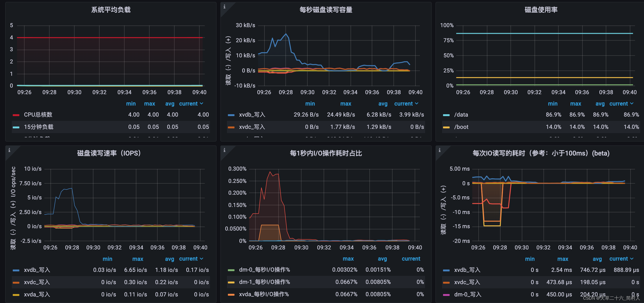The image size is (644, 303).
Task: Sort 每秒磁盘读写容量 legend by min
Action: click(310, 104)
